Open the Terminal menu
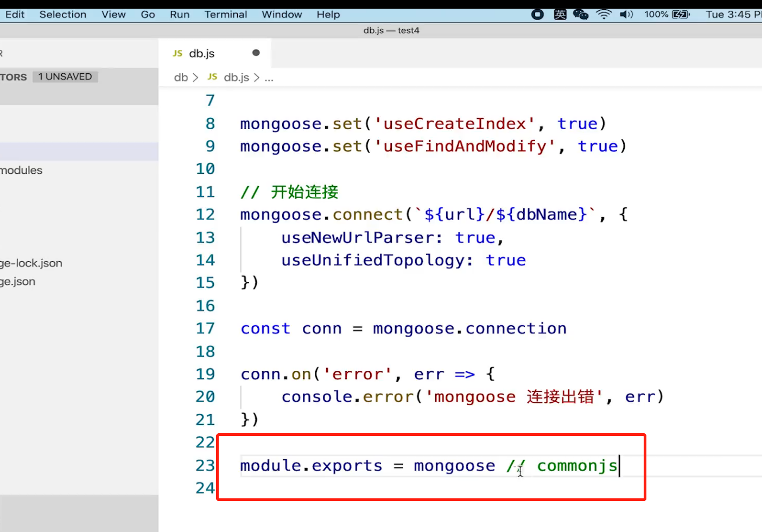762x532 pixels. point(226,15)
